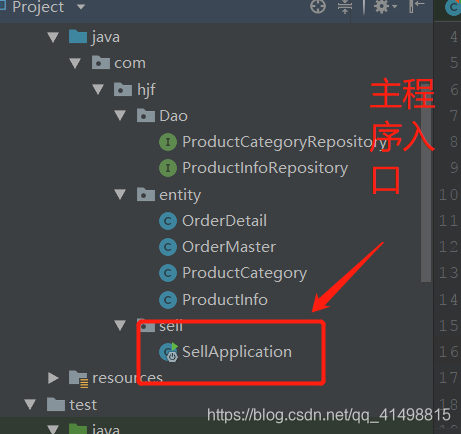This screenshot has width=461, height=434.
Task: Click the com package icon
Action: coord(101,63)
